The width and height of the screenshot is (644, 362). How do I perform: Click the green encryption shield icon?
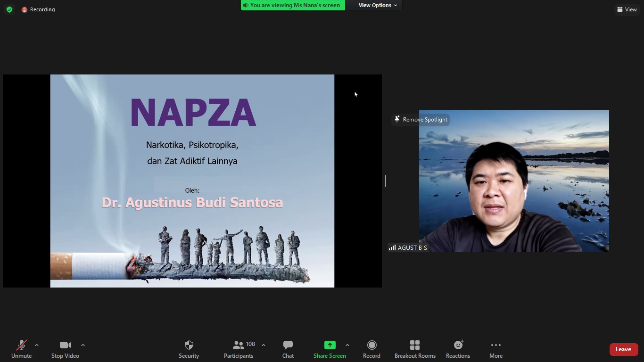[x=9, y=9]
